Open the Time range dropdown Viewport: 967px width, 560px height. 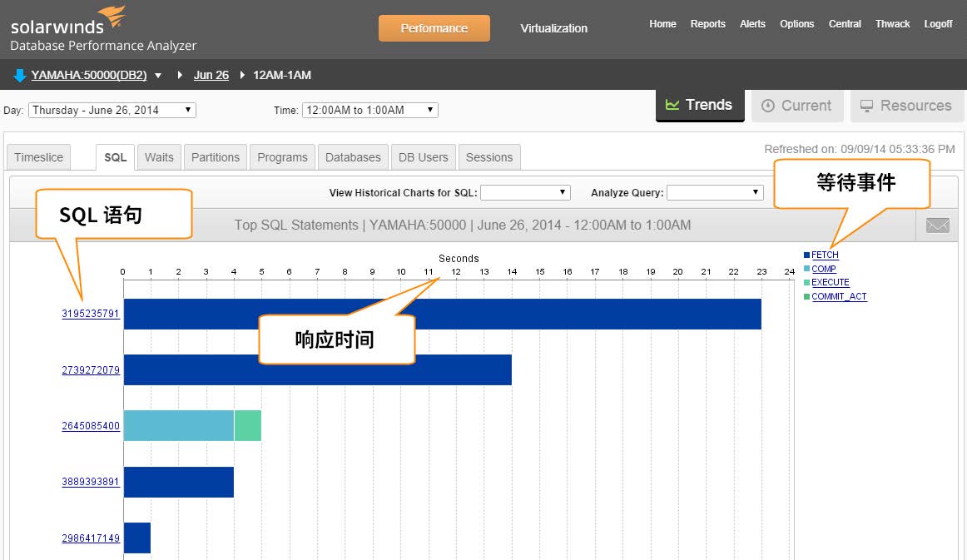(369, 110)
